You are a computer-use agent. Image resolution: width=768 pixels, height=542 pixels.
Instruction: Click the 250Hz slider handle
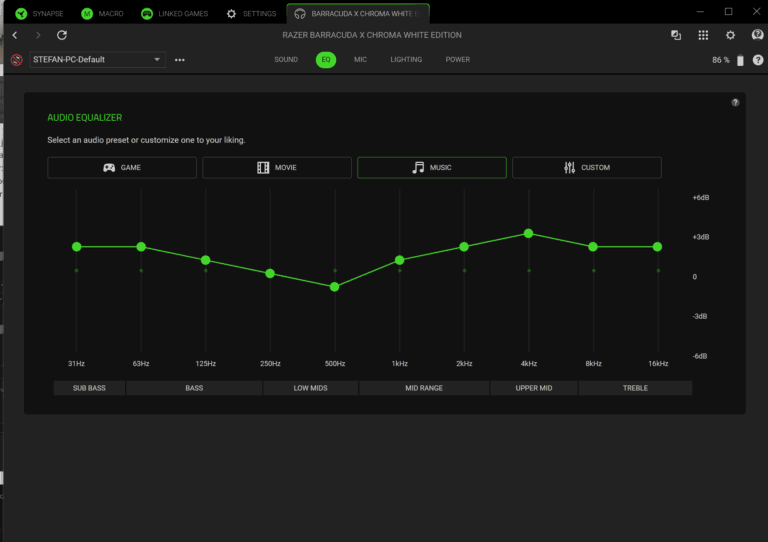click(x=270, y=273)
